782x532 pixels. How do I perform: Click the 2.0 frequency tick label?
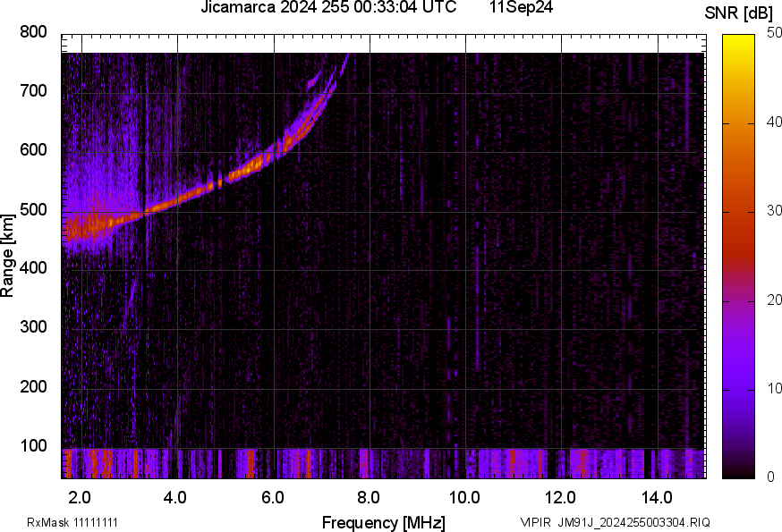[81, 496]
